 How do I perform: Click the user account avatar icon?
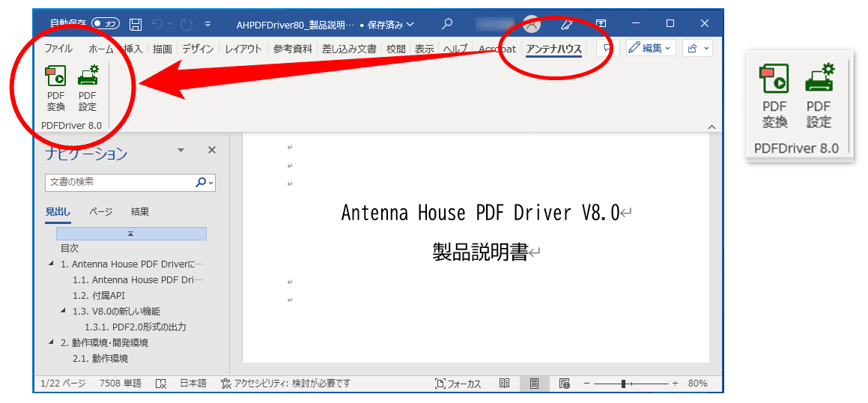tap(532, 24)
